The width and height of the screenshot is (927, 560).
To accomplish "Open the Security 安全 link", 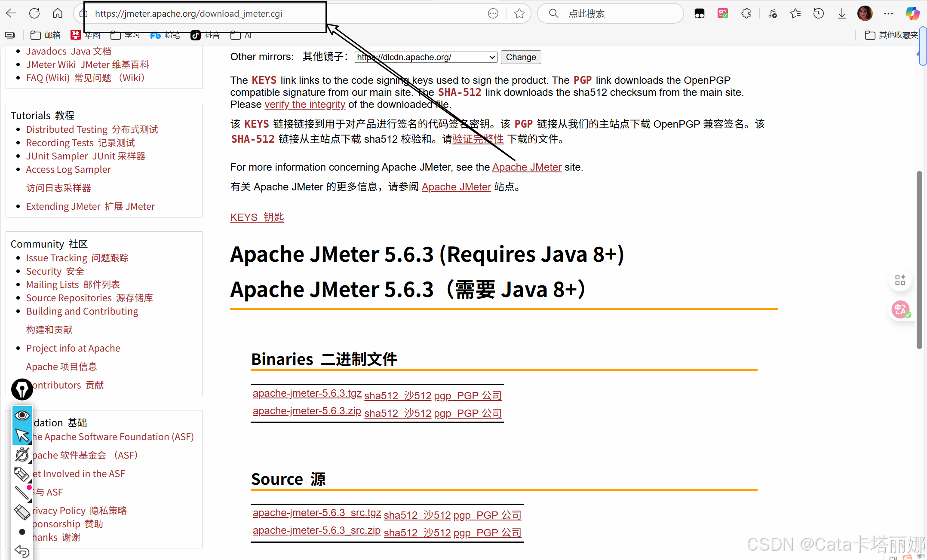I will [55, 271].
